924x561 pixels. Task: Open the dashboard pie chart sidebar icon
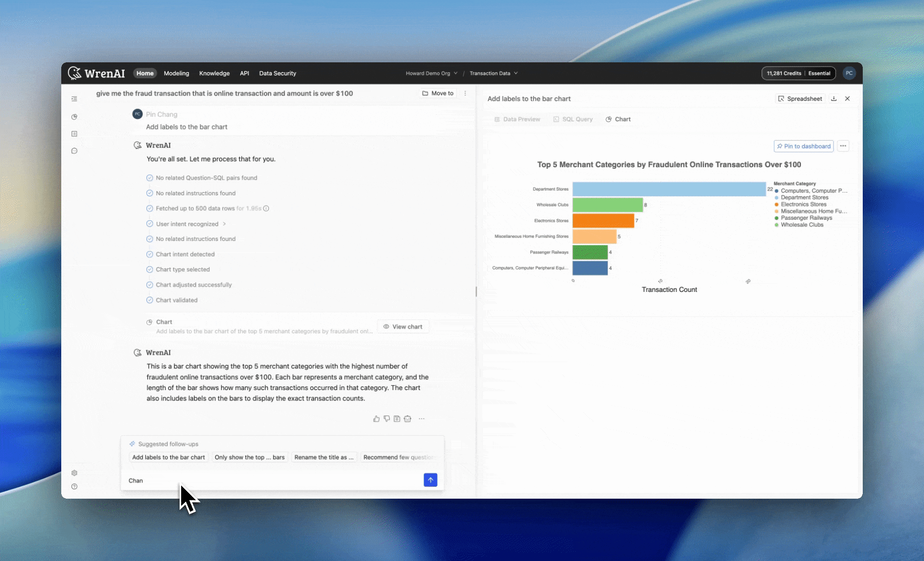[74, 117]
